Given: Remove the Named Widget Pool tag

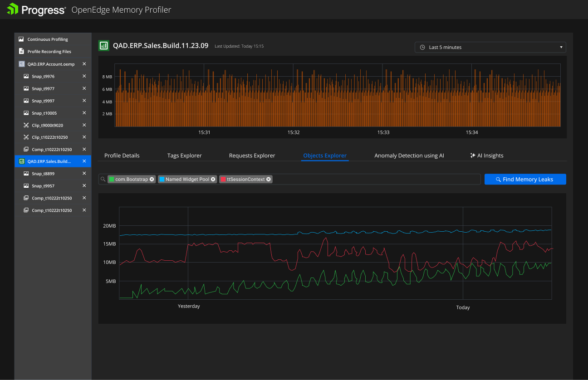Looking at the screenshot, I should pyautogui.click(x=213, y=180).
